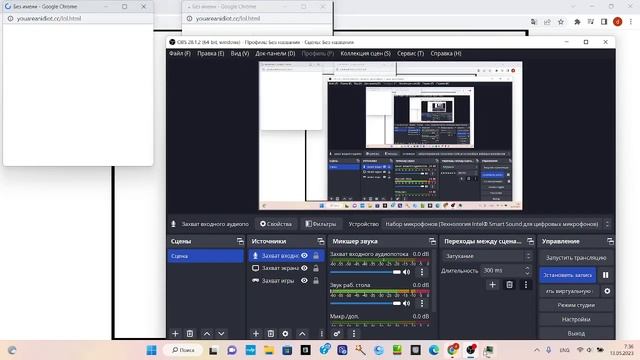
Task: Hide the Захват входного source
Action: (x=304, y=256)
